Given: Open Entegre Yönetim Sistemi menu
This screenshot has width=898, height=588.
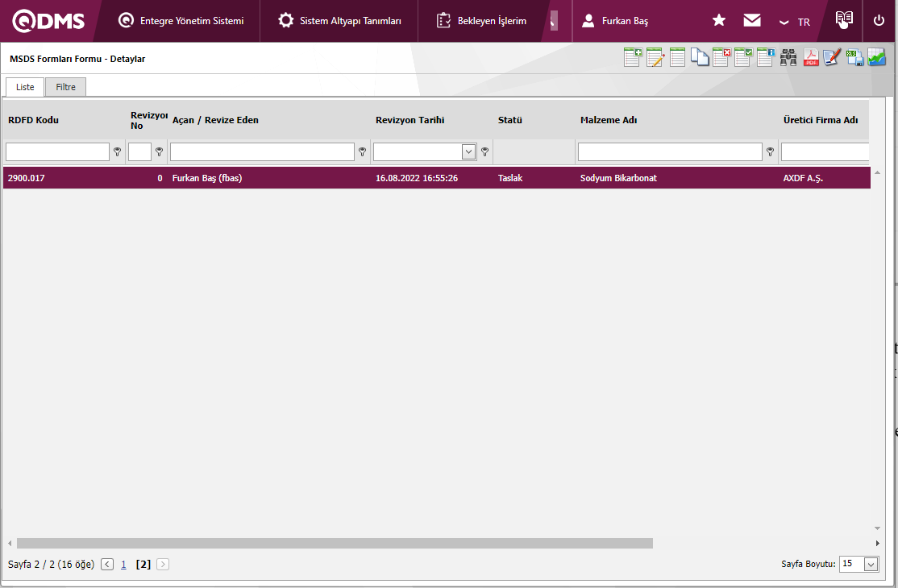Looking at the screenshot, I should click(181, 21).
